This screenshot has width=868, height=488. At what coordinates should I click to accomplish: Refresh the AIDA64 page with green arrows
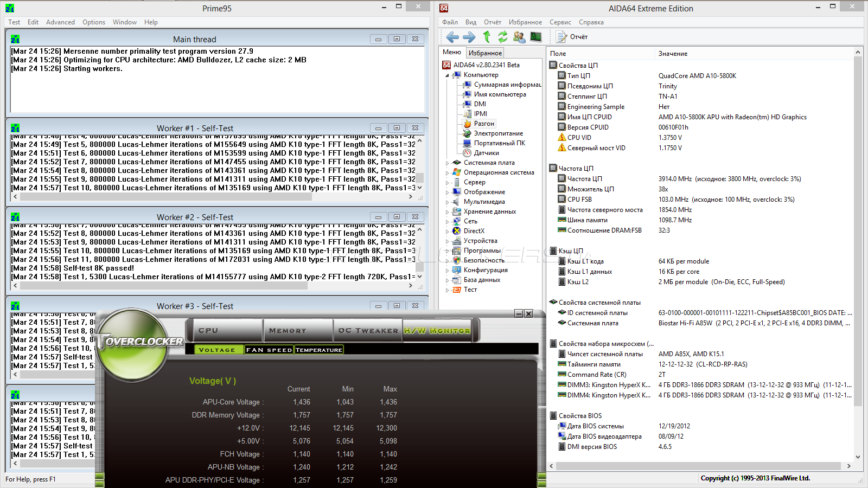[x=503, y=37]
